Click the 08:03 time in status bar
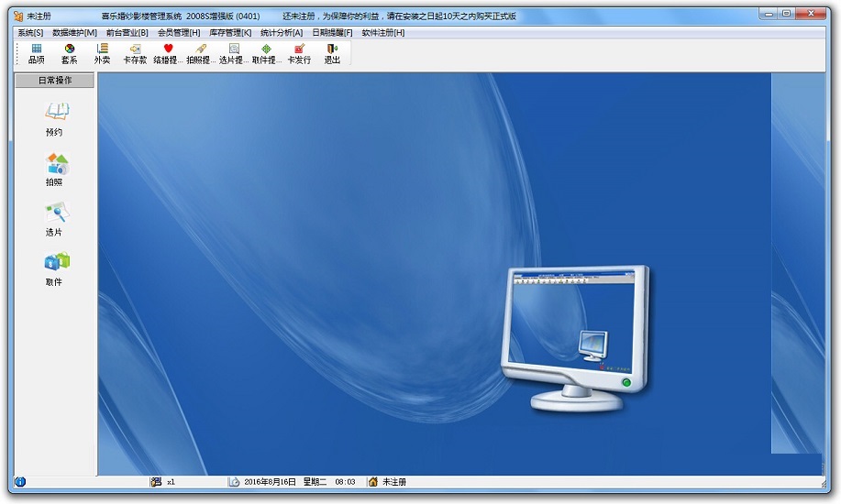The width and height of the screenshot is (841, 504). 345,482
